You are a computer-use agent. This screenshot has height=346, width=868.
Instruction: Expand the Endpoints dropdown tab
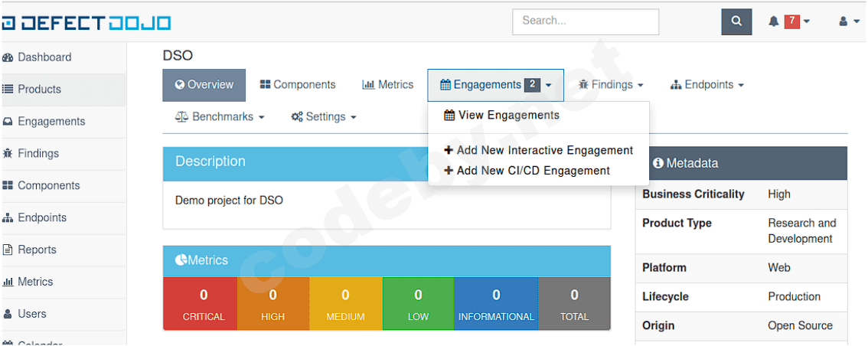coord(706,85)
